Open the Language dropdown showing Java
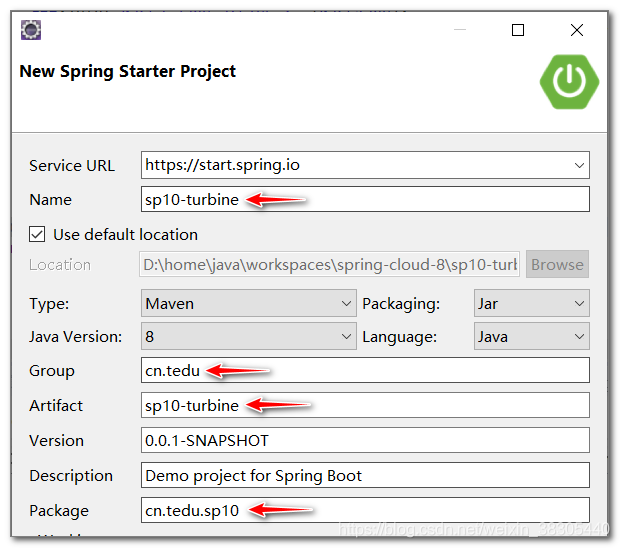Image resolution: width=620 pixels, height=548 pixels. [x=531, y=336]
